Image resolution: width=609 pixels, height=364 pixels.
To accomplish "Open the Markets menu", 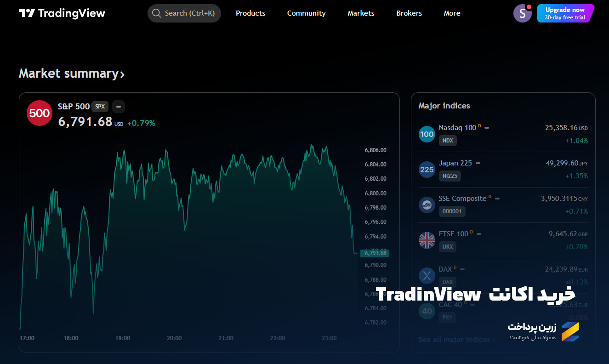I will pos(361,13).
